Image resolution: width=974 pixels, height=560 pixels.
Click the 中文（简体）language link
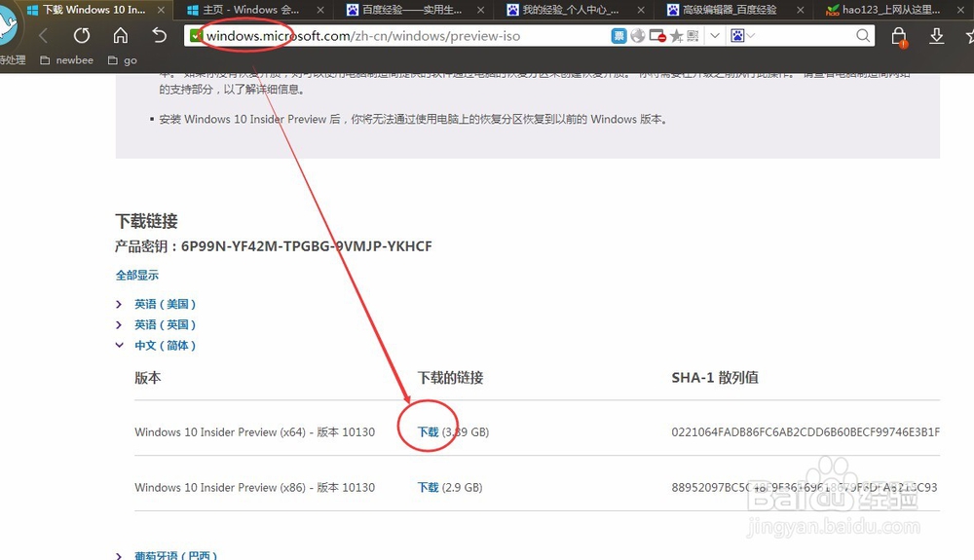(166, 345)
